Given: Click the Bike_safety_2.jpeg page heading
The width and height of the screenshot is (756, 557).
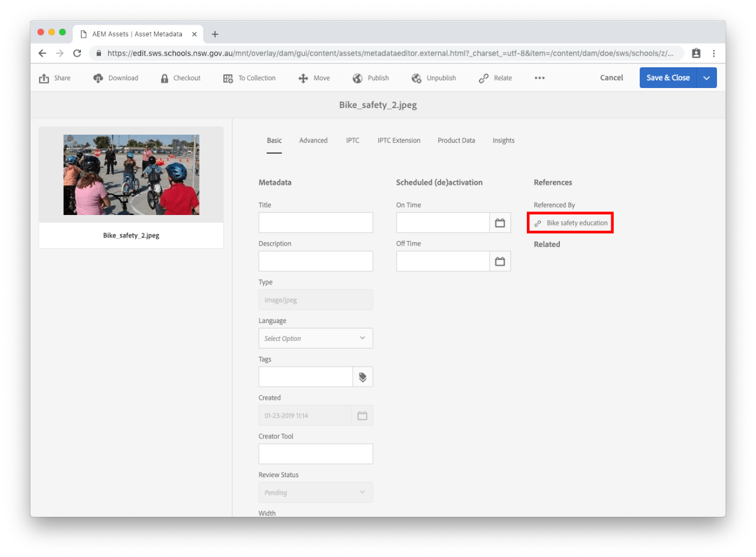Looking at the screenshot, I should (378, 105).
